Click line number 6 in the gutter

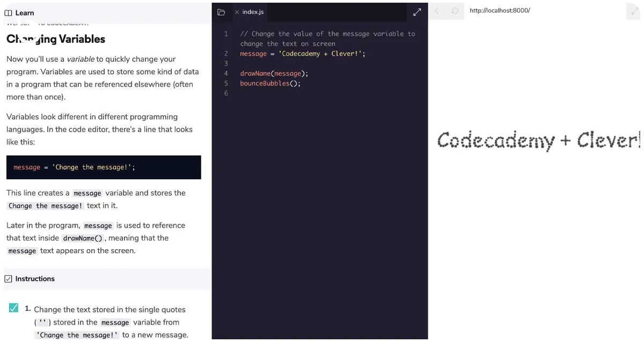click(226, 93)
